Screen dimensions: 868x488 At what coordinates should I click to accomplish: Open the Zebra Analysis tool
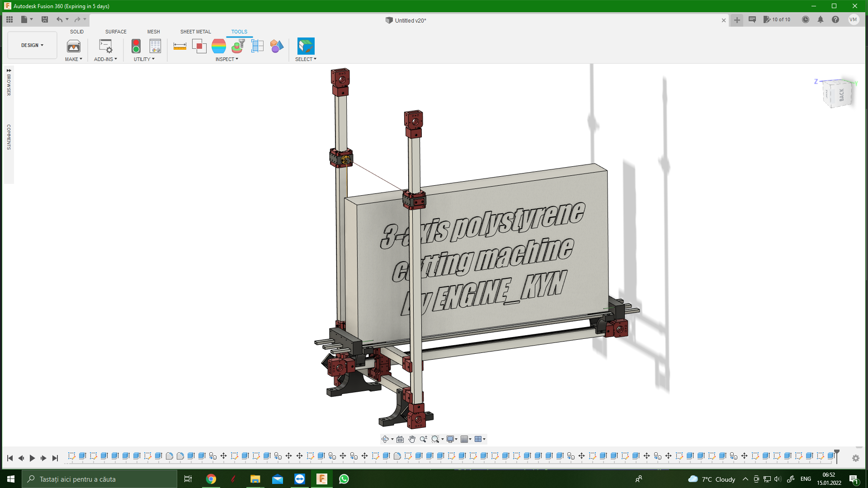[x=219, y=46]
